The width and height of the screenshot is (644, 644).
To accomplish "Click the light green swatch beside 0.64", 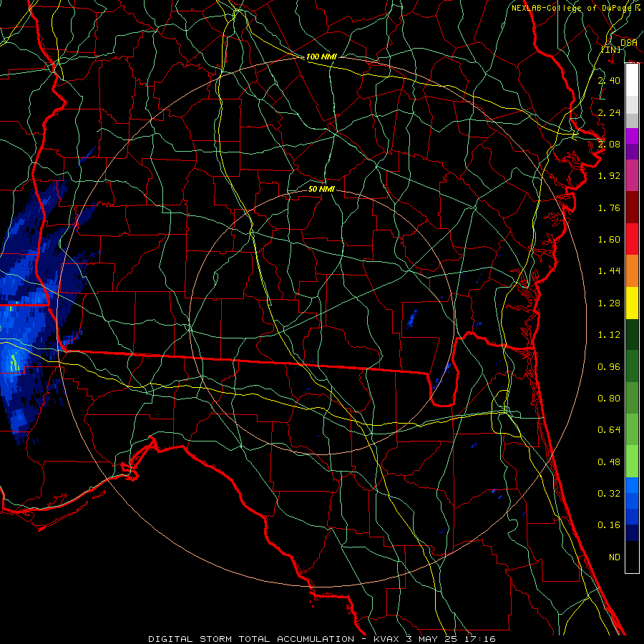I will [x=632, y=430].
